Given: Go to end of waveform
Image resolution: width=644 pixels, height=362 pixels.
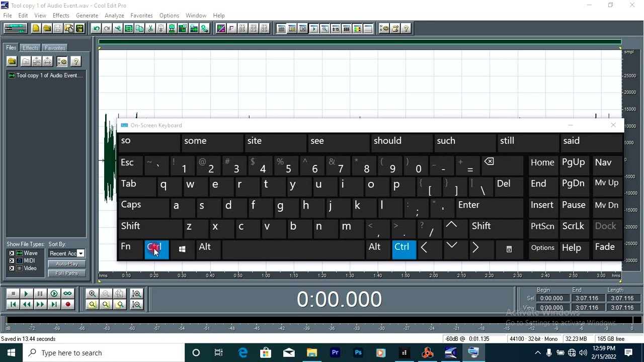Looking at the screenshot, I should (x=53, y=304).
